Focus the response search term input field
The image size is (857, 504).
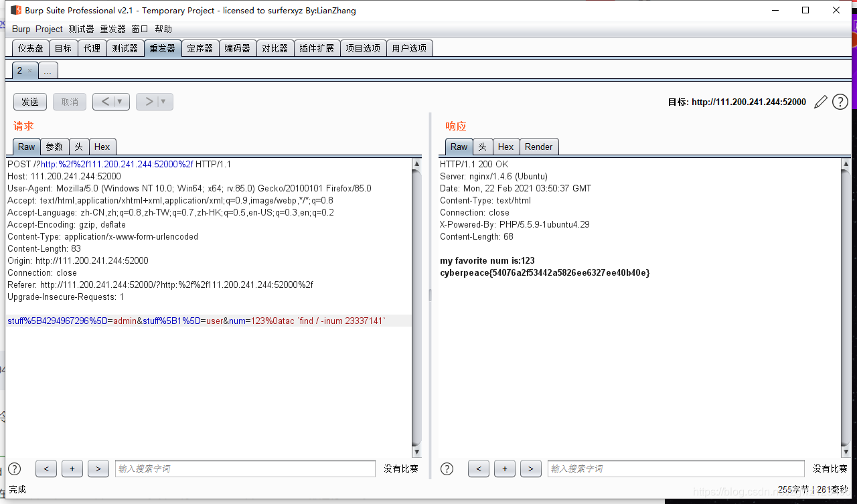pos(676,469)
